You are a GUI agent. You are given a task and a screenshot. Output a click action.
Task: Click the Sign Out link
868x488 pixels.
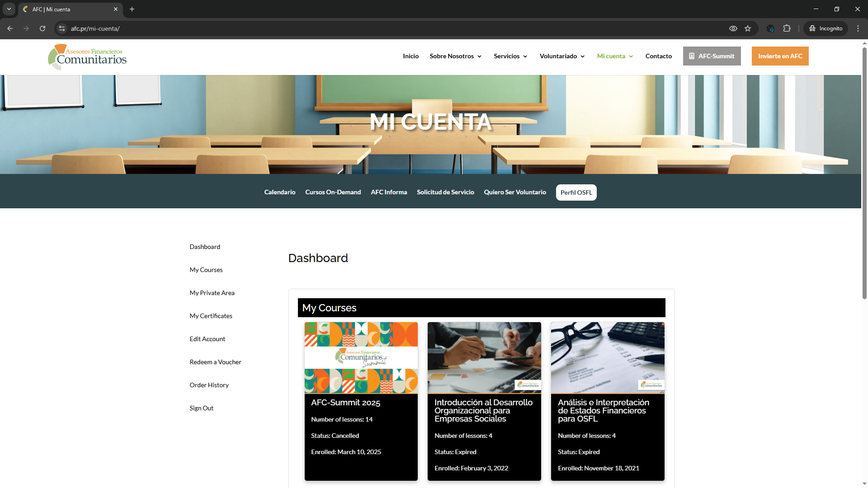coord(201,408)
